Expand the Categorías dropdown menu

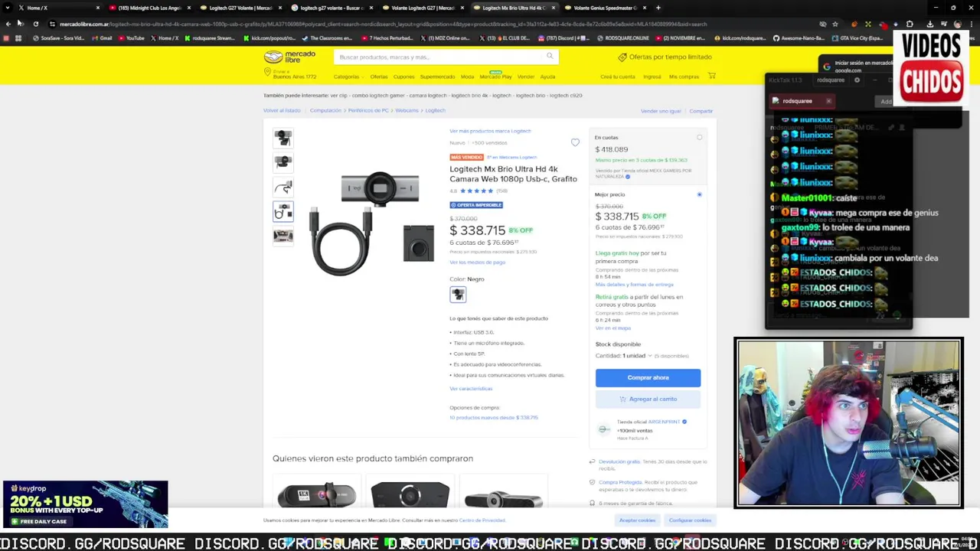point(348,77)
